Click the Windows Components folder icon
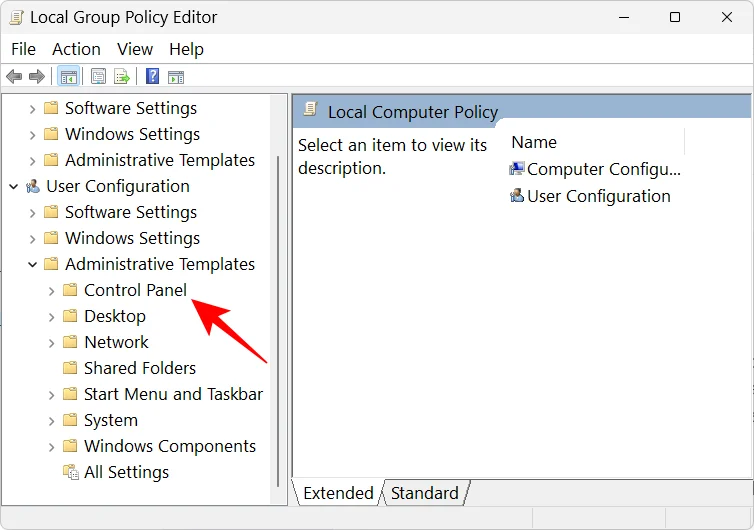Image resolution: width=754 pixels, height=530 pixels. point(70,446)
